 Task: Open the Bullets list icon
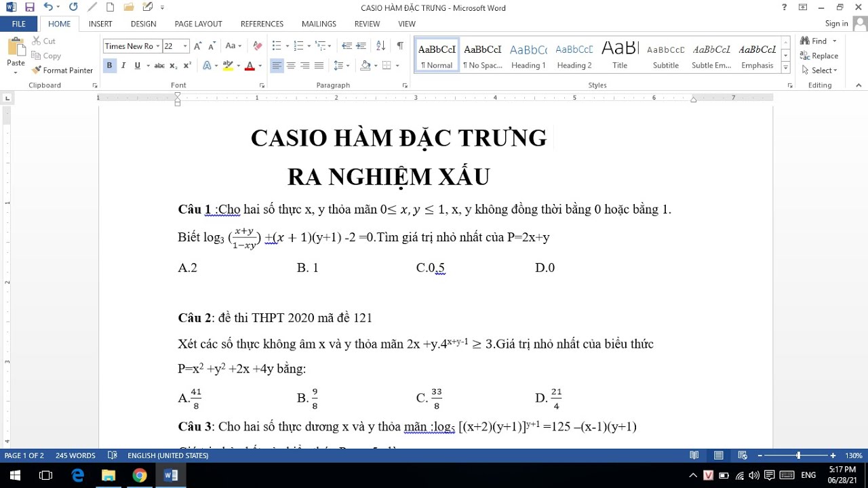[277, 46]
